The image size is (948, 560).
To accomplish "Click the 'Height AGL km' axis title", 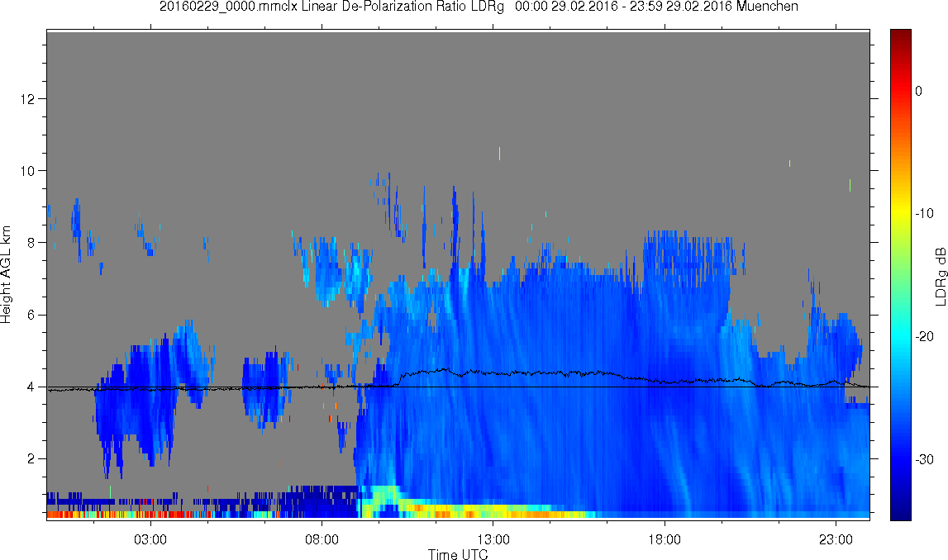I will pyautogui.click(x=6, y=275).
